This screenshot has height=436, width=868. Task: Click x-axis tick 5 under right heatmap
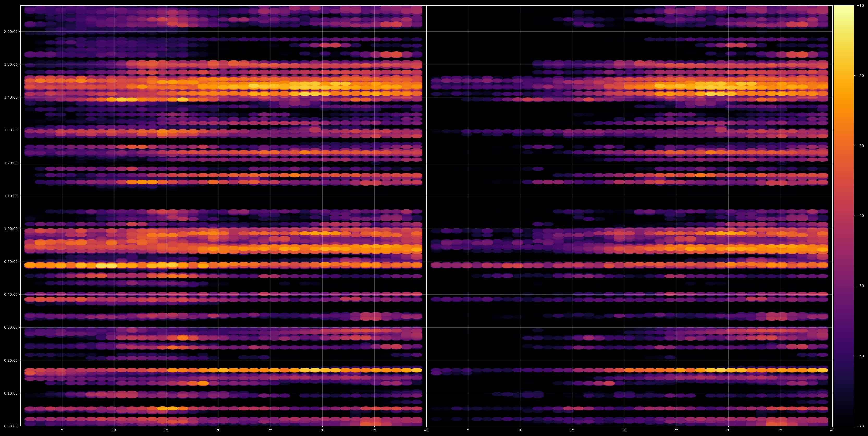point(468,430)
